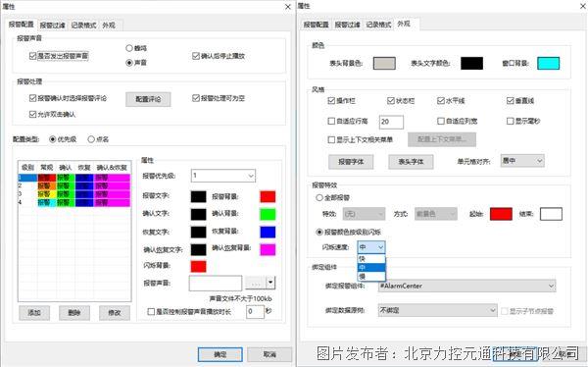Enable the 显示毫秒 checkbox
The width and height of the screenshot is (588, 367).
[510, 121]
